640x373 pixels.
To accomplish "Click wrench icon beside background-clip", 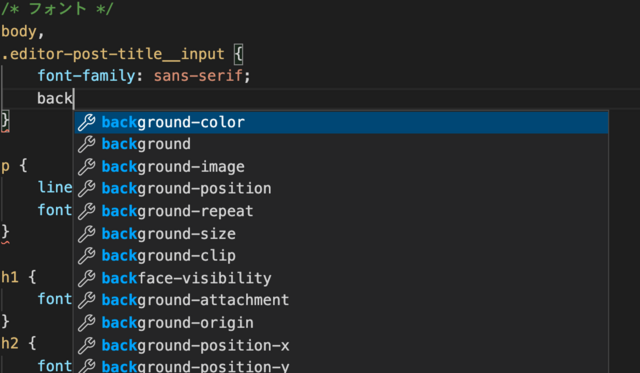I will click(x=87, y=256).
